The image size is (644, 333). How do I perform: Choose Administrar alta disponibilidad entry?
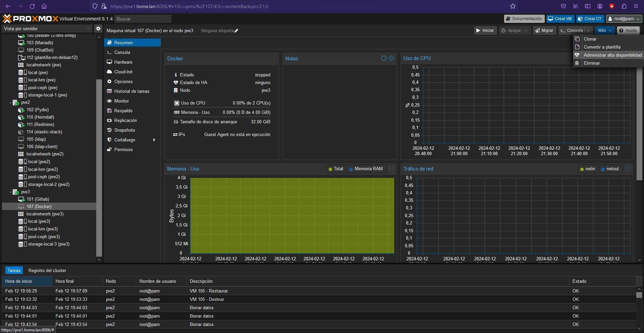608,55
